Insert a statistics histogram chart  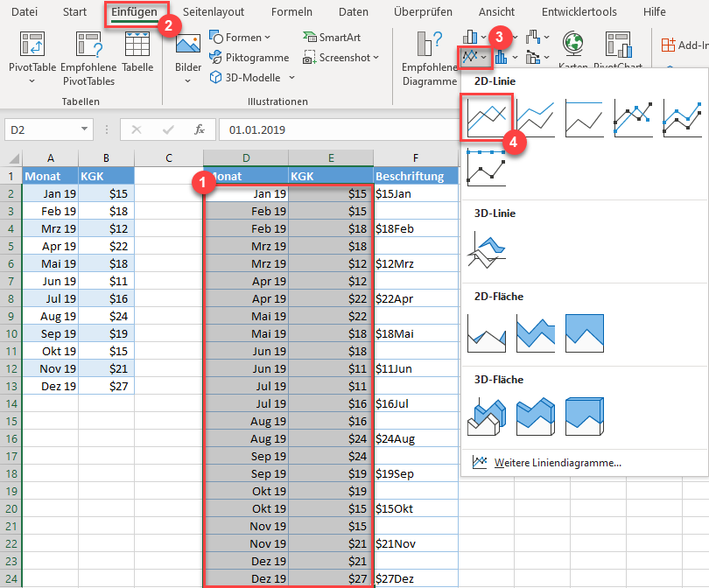(501, 58)
